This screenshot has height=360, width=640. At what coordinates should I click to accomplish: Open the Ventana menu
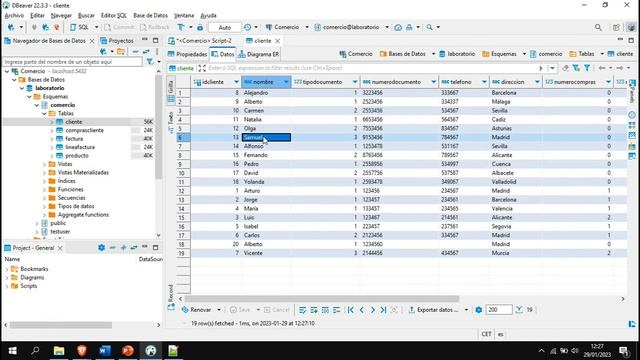[184, 16]
